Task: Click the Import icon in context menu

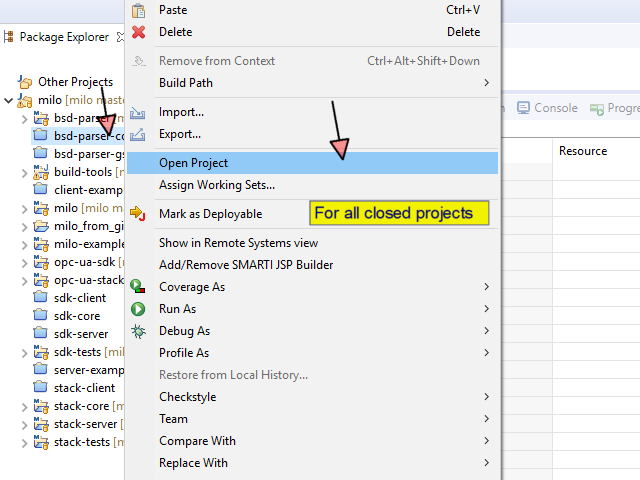Action: point(138,112)
